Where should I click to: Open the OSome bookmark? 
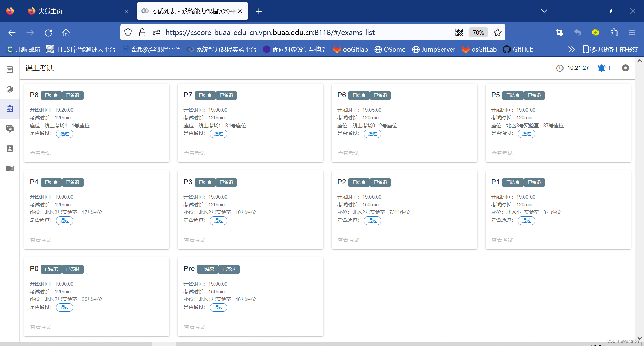(390, 50)
